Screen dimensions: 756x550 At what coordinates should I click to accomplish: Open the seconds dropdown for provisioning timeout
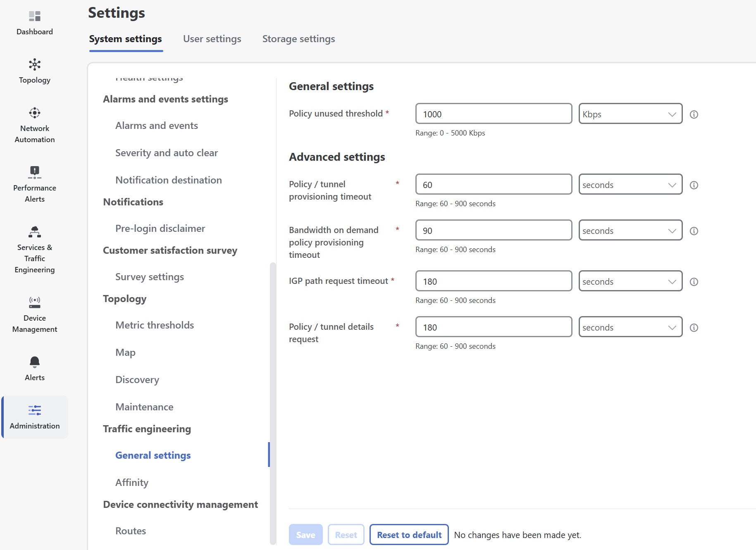(630, 184)
